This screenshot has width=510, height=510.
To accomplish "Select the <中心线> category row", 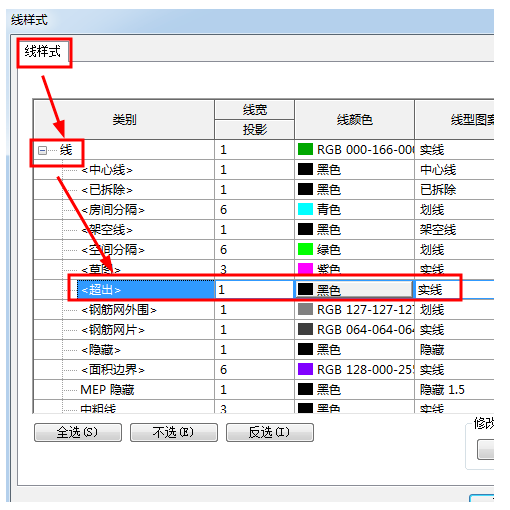I will (x=107, y=170).
